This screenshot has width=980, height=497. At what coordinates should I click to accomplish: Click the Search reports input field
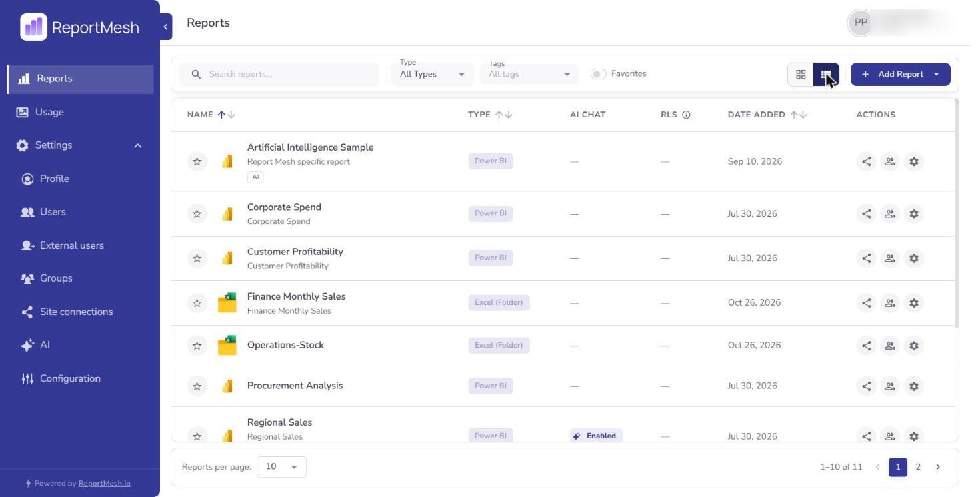coord(280,74)
